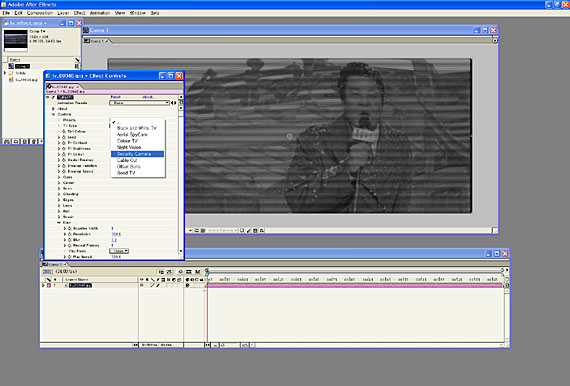570x386 pixels.
Task: Toggle stopwatch for Play Speed
Action: click(69, 257)
